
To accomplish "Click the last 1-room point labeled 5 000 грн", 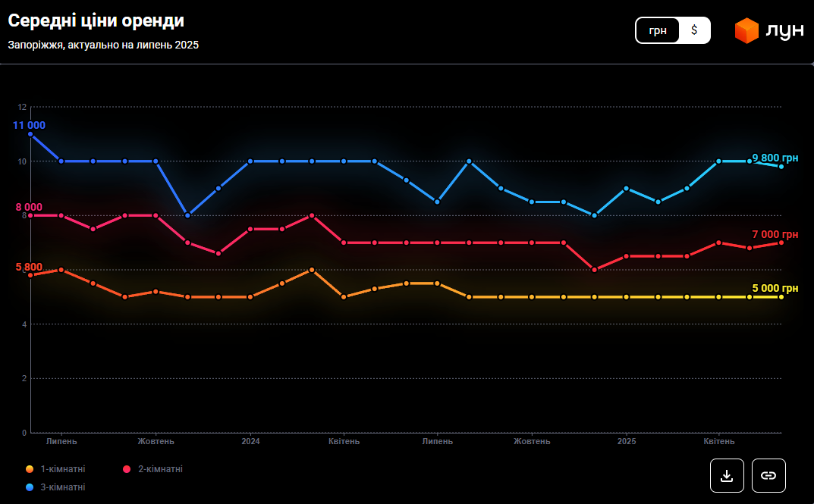I will click(x=781, y=297).
